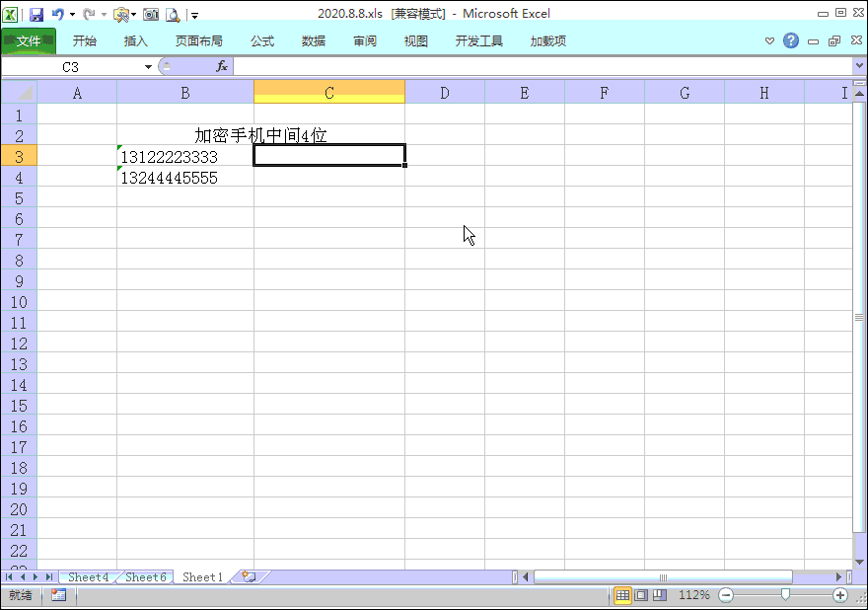Switch to Page Layout view in status bar
Screen dimensions: 868x610
(641, 595)
